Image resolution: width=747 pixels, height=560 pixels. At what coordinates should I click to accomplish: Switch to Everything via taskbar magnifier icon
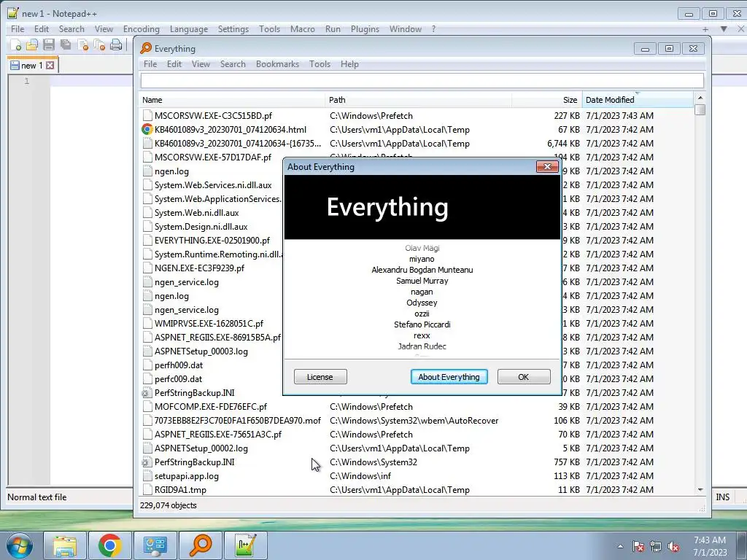[x=200, y=545]
